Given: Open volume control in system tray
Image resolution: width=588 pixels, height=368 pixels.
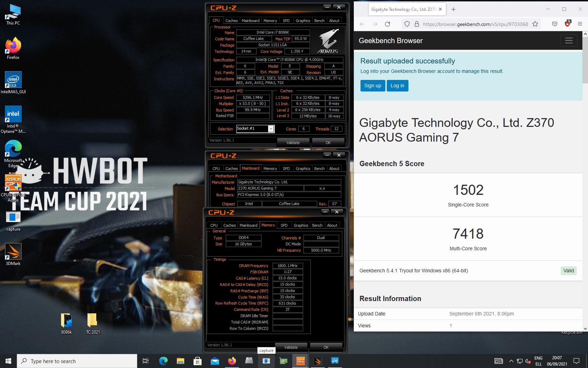Looking at the screenshot, I should pos(528,361).
